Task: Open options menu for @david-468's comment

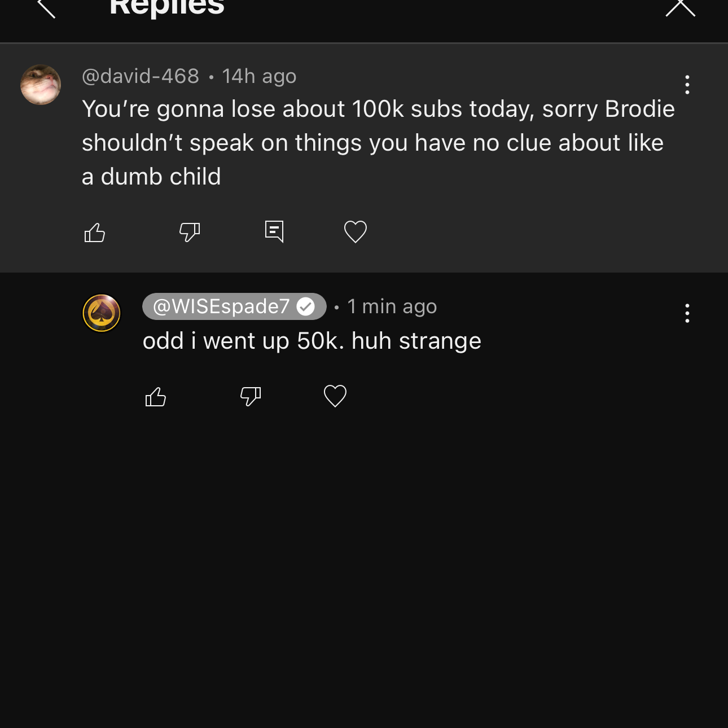Action: pyautogui.click(x=687, y=85)
